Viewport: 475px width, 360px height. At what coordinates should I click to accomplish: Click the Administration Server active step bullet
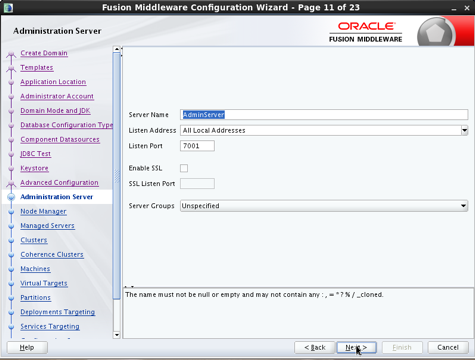point(11,197)
